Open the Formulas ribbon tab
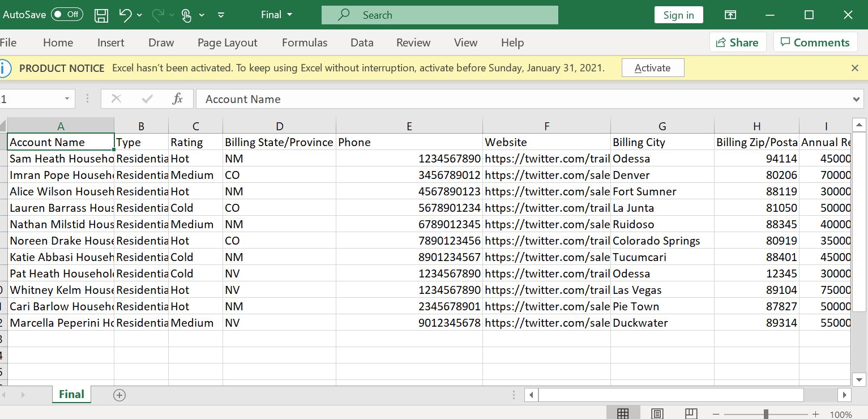Screen dimensions: 868x419 point(305,42)
